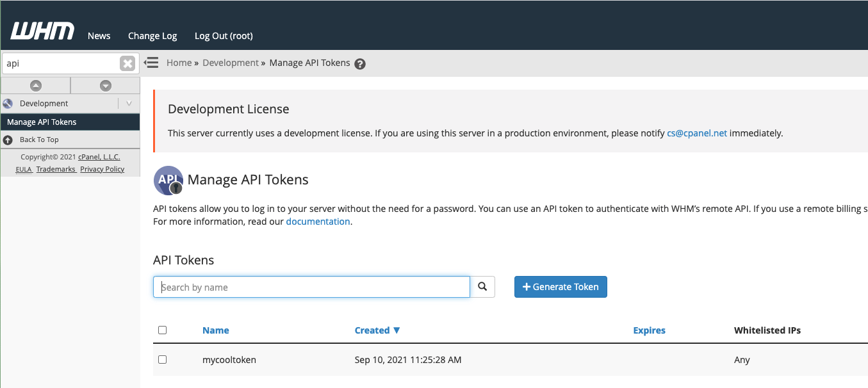Image resolution: width=868 pixels, height=388 pixels.
Task: Click the Back To Top arrow icon
Action: coord(8,140)
